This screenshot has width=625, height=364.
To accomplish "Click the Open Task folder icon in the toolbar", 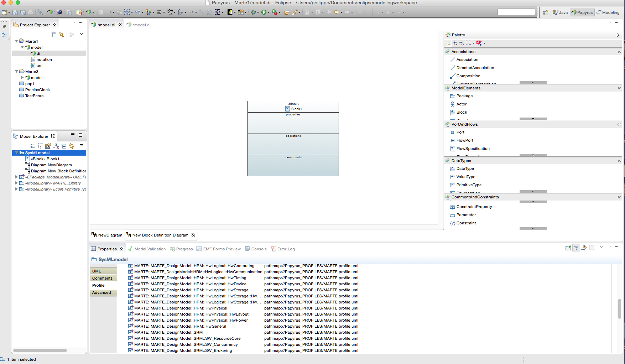I will pos(286,12).
